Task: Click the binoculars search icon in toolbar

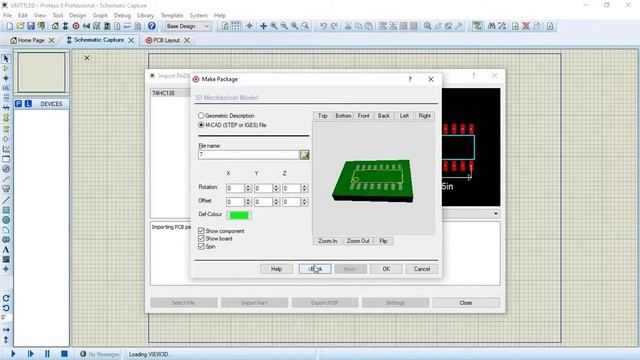Action: click(x=491, y=26)
